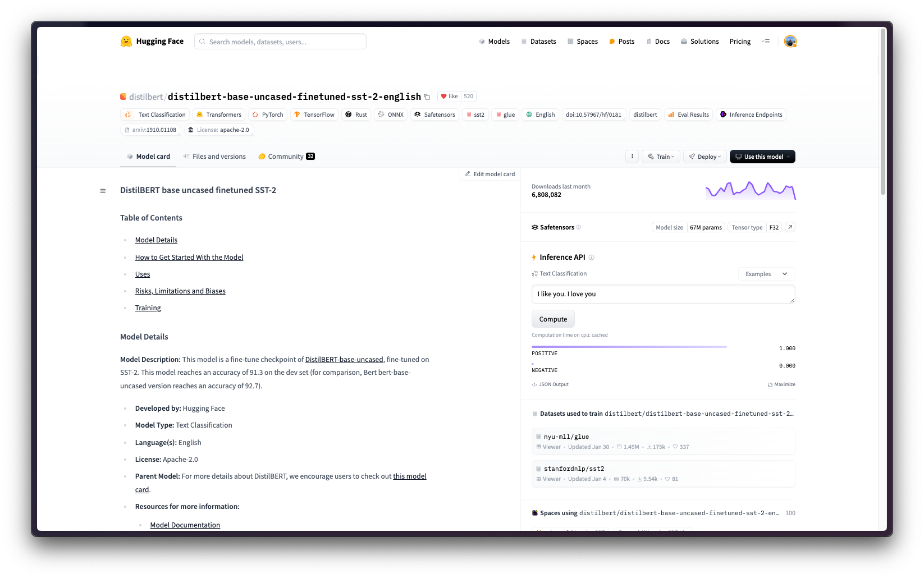Open Solutions in top navigation
This screenshot has width=924, height=578.
pyautogui.click(x=699, y=42)
